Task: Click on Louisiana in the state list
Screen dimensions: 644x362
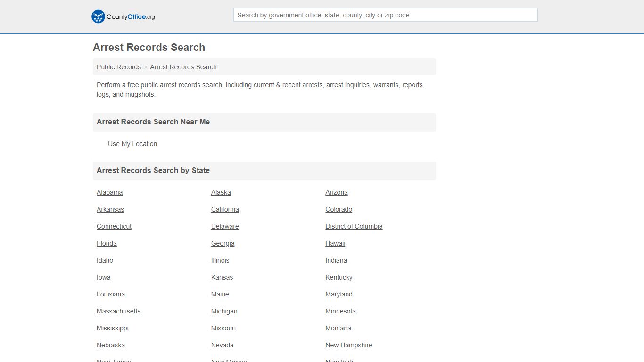Action: 111,294
